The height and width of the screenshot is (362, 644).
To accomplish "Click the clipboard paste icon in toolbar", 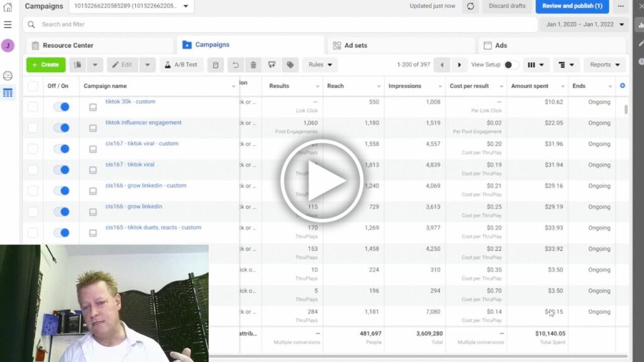I will click(x=216, y=65).
